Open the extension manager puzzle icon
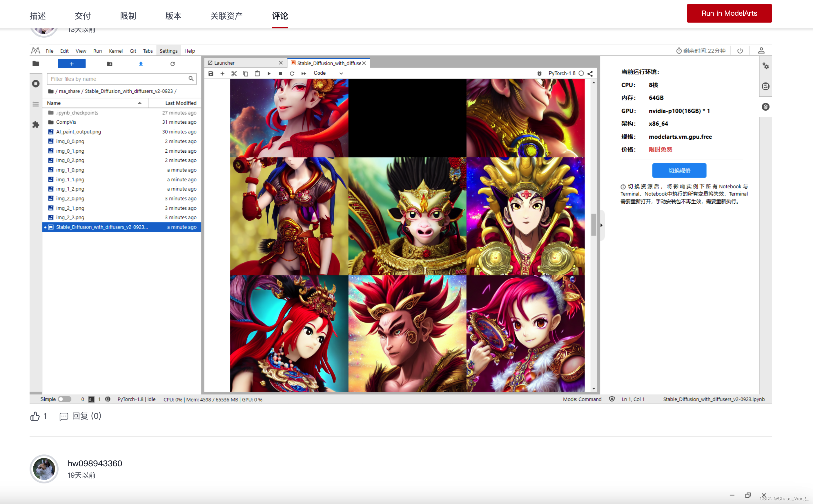 tap(36, 125)
